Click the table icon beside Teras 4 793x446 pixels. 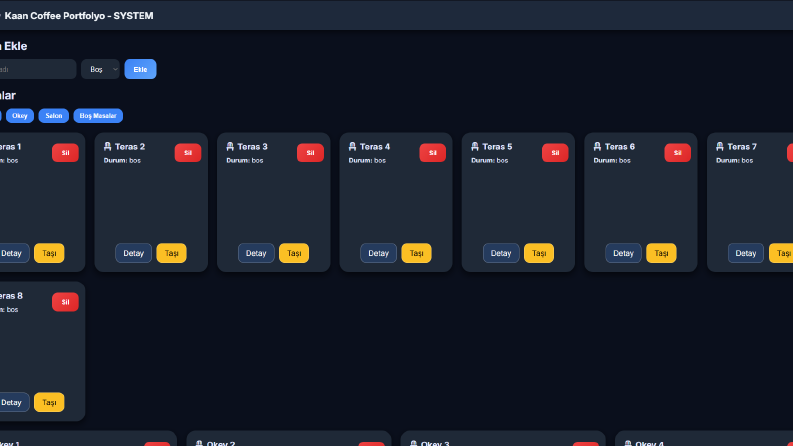(x=353, y=147)
